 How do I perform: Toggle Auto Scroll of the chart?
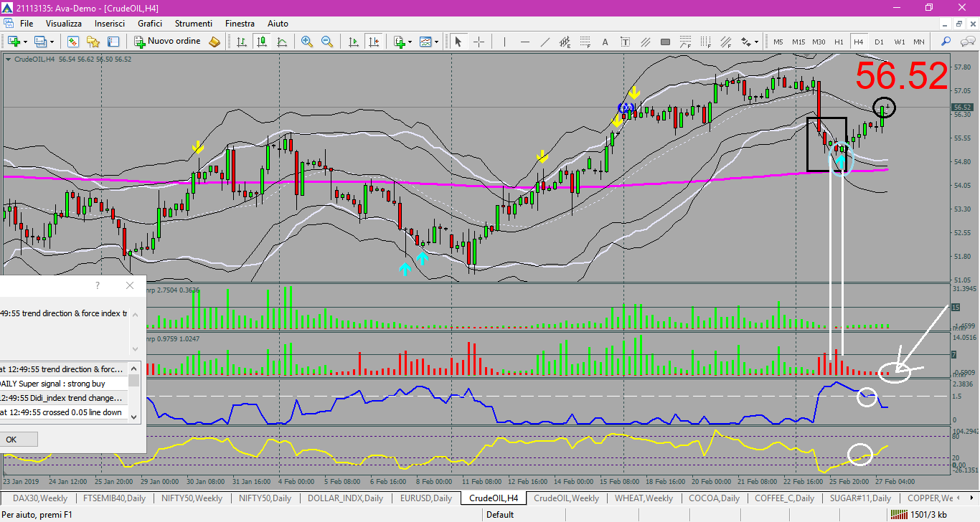pos(352,42)
